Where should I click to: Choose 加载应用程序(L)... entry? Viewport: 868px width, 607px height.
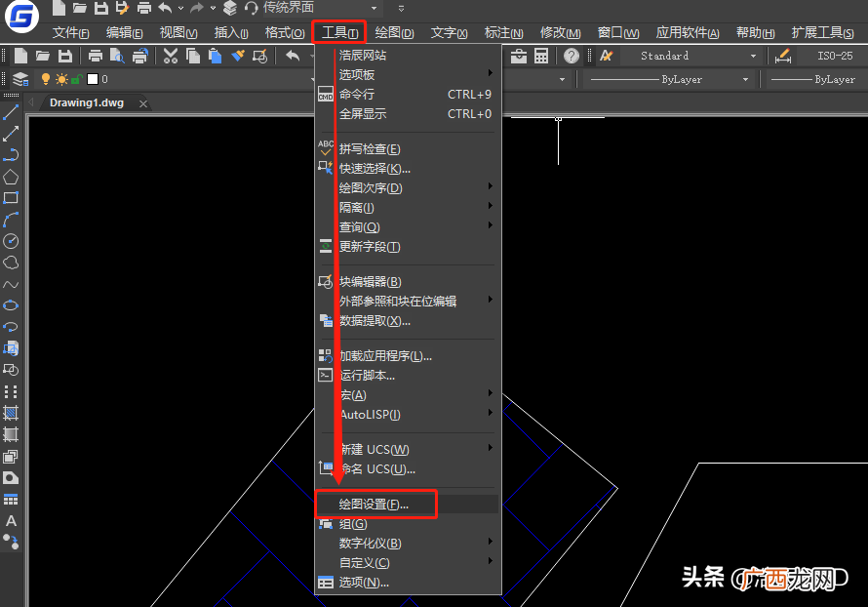point(408,355)
